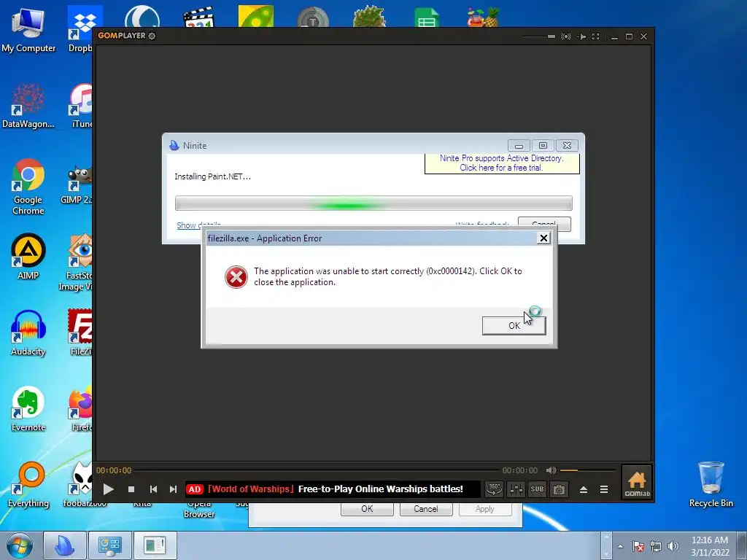The image size is (747, 560).
Task: Open the Windows Start menu
Action: [x=20, y=545]
